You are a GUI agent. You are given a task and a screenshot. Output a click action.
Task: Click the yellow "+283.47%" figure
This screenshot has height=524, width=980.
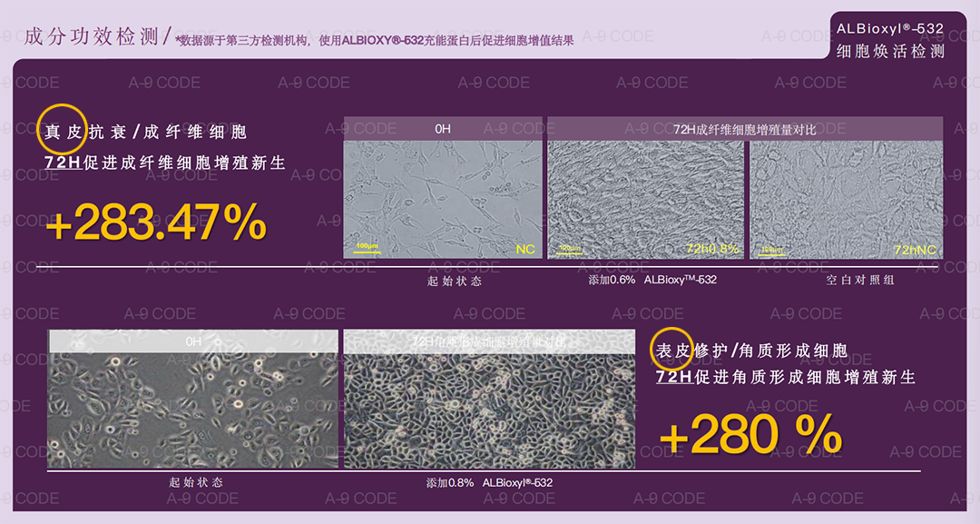pyautogui.click(x=156, y=222)
